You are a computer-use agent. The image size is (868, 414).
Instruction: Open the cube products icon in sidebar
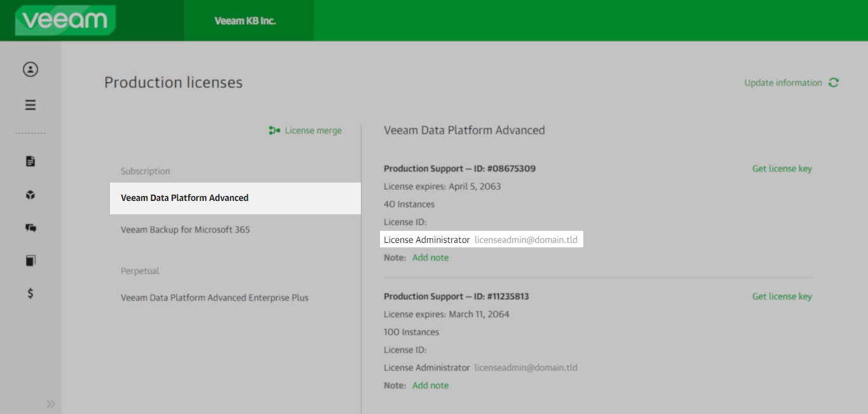pos(31,195)
